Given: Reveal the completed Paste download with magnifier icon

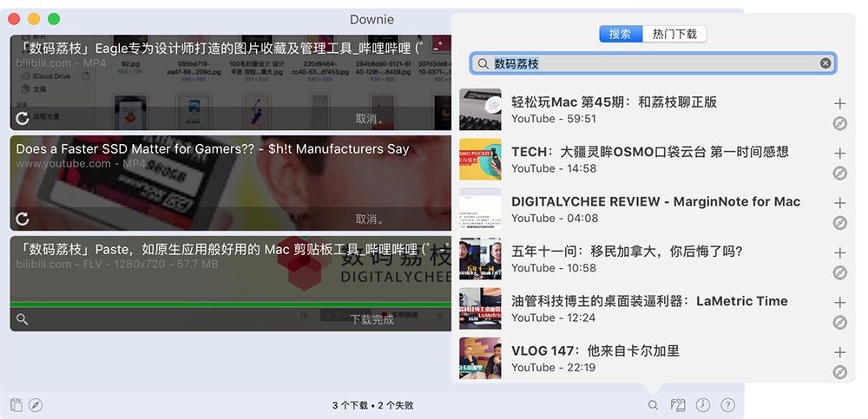Looking at the screenshot, I should click(x=23, y=319).
